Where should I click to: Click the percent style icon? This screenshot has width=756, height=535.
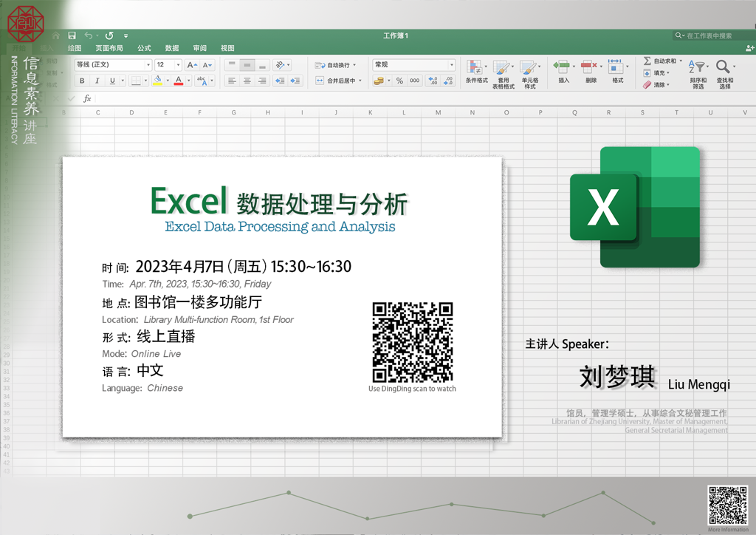pyautogui.click(x=399, y=81)
